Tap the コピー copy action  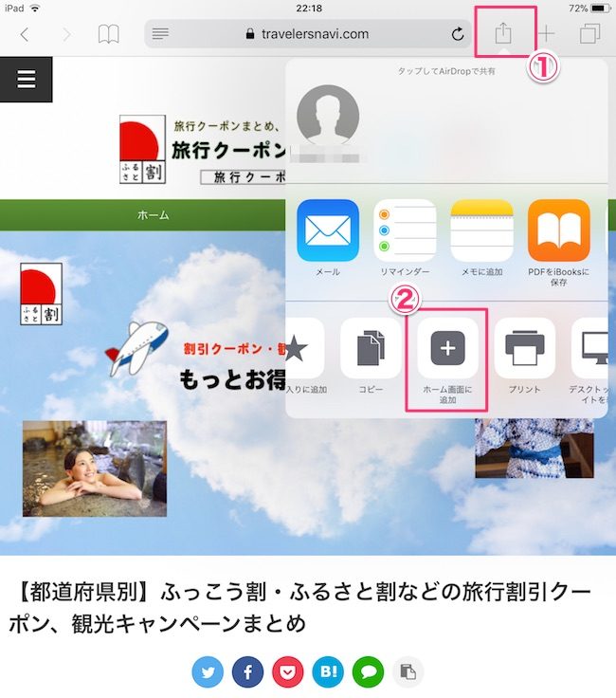(371, 348)
